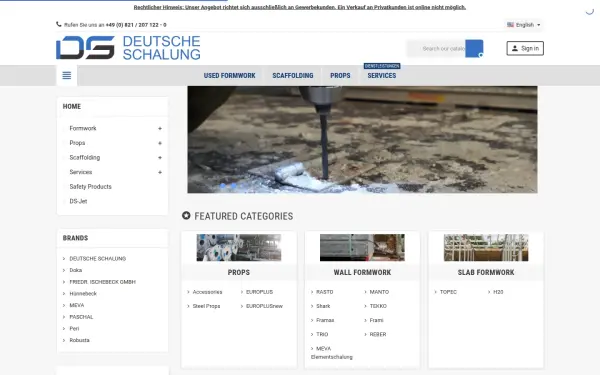This screenshot has height=375, width=600.
Task: Open MEVA Elementschalung link
Action: 331,353
